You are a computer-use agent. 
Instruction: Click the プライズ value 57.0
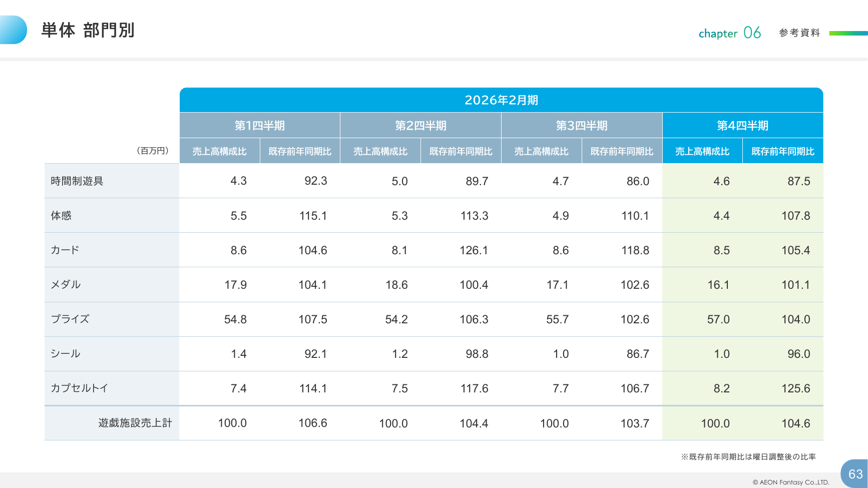(x=718, y=319)
